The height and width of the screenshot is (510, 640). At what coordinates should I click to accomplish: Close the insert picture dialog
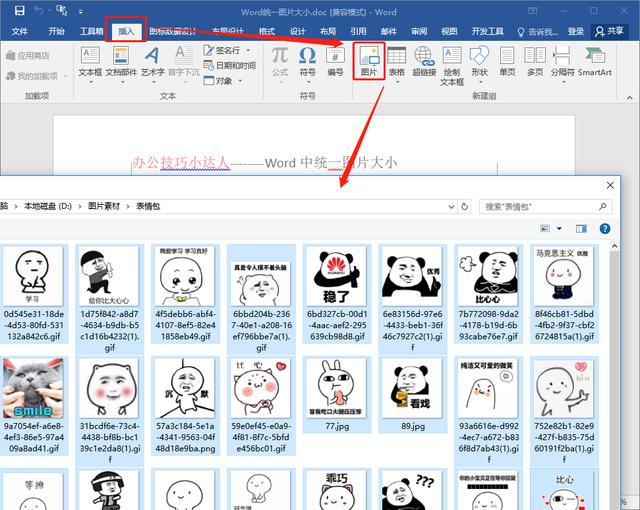(610, 185)
